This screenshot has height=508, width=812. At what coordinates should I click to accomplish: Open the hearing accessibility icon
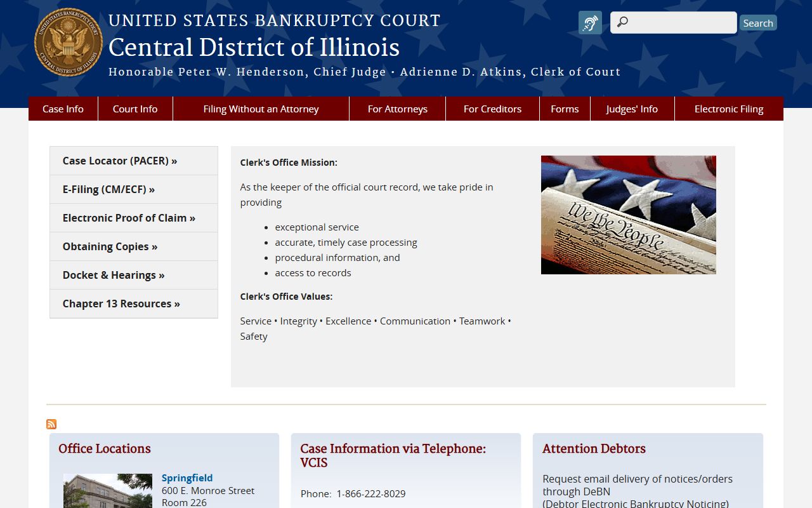point(590,23)
